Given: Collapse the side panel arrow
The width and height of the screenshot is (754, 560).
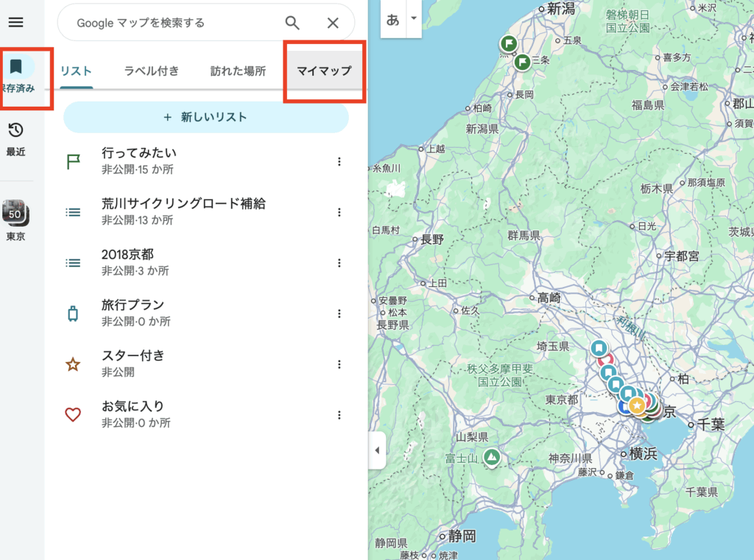Looking at the screenshot, I should click(377, 451).
